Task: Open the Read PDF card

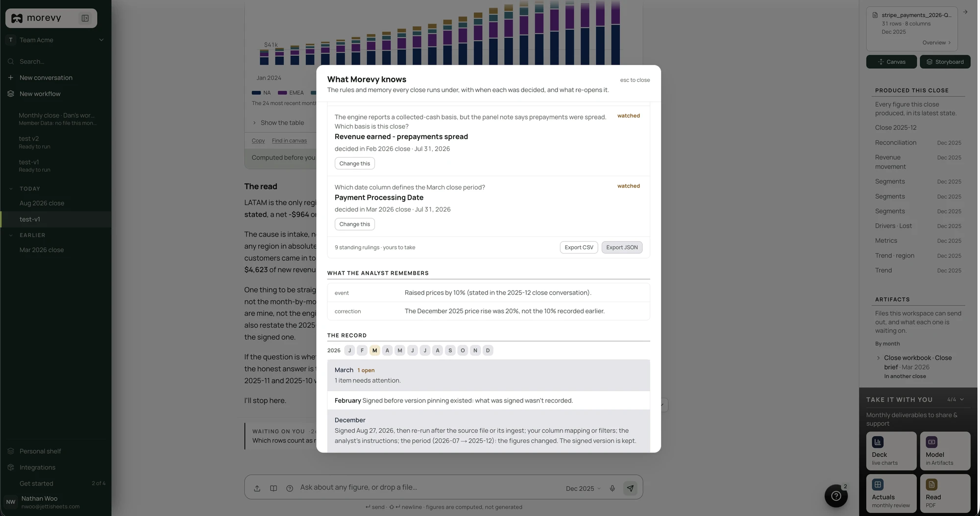Action: pyautogui.click(x=945, y=493)
